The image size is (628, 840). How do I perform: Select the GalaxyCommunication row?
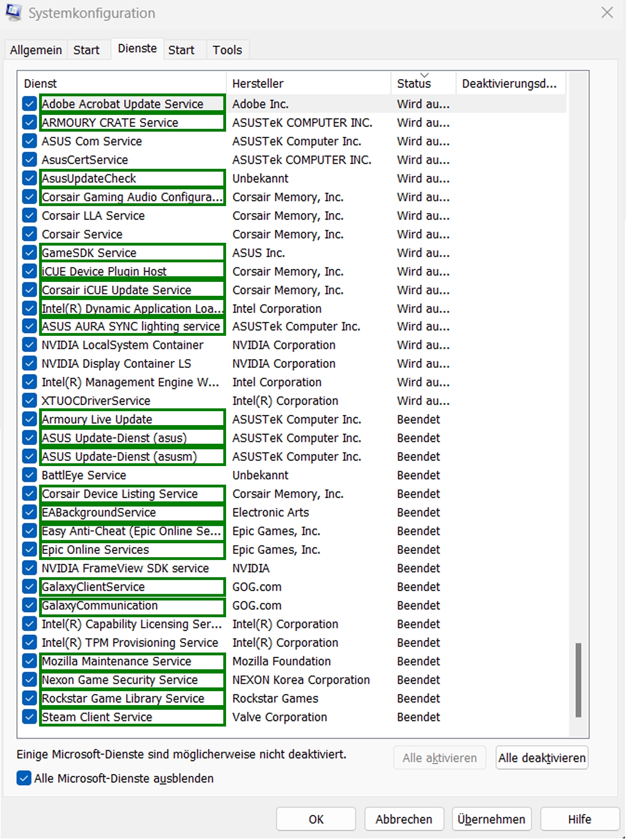point(292,605)
